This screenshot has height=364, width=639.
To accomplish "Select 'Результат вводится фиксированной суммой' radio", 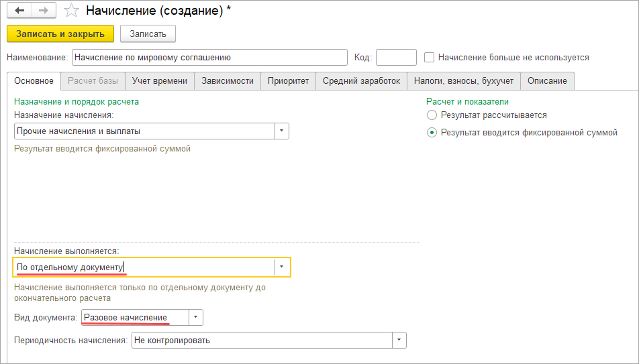I will point(432,133).
